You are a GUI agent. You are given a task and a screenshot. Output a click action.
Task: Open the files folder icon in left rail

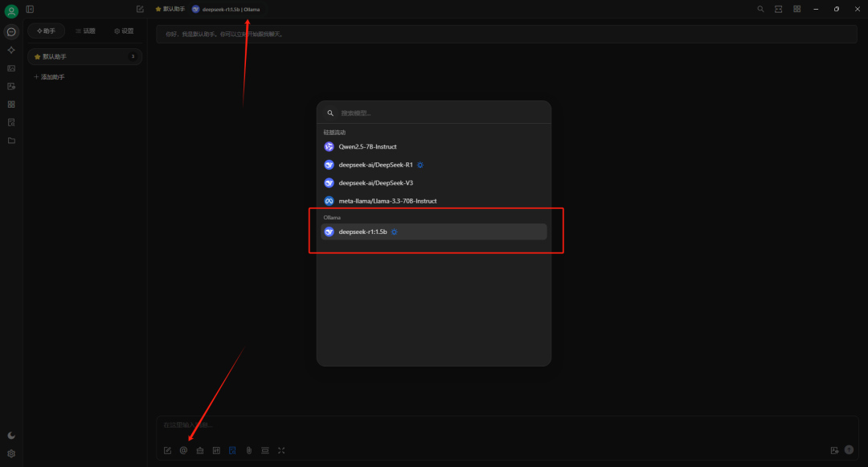point(11,141)
